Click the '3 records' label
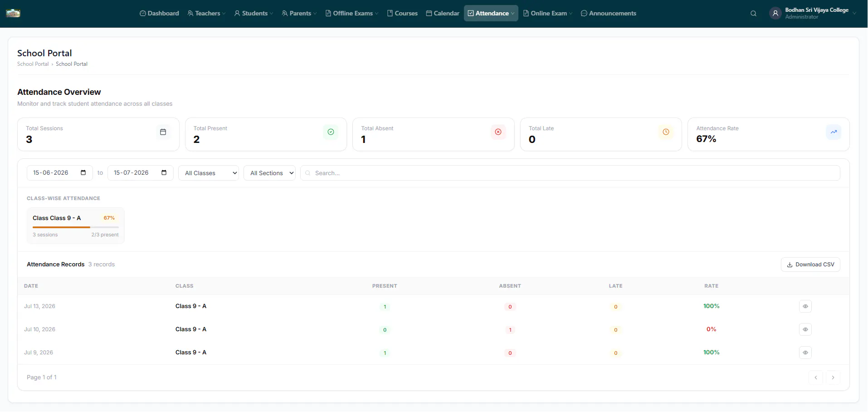 (102, 265)
